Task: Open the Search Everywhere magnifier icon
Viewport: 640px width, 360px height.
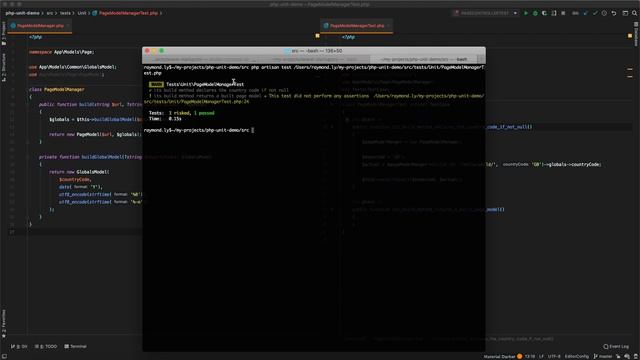Action: click(635, 13)
